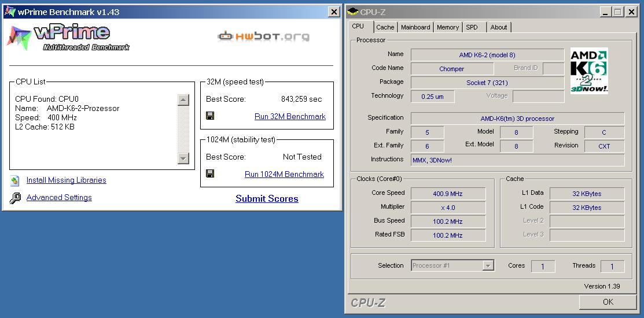Click the Technology field 0.25 um
644x318 pixels.
432,97
